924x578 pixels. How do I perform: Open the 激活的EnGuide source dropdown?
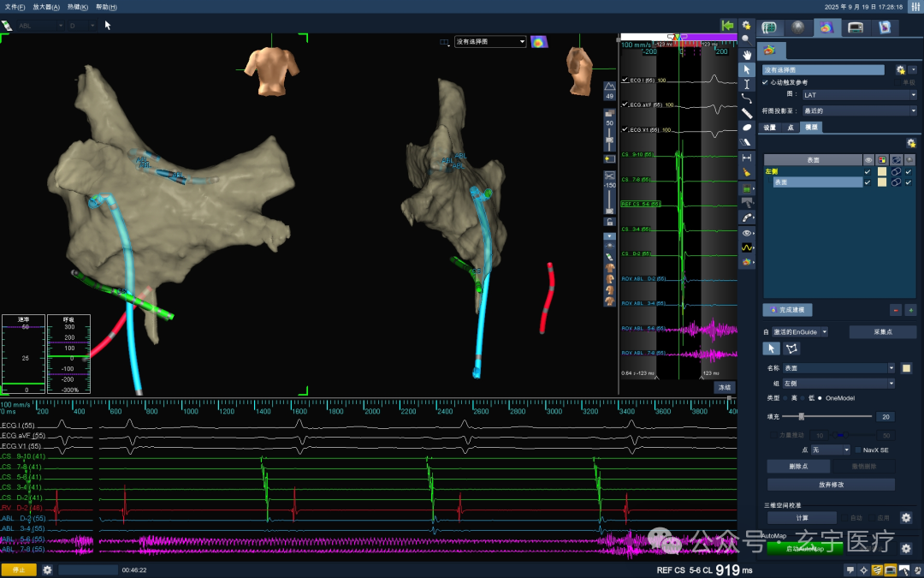800,332
